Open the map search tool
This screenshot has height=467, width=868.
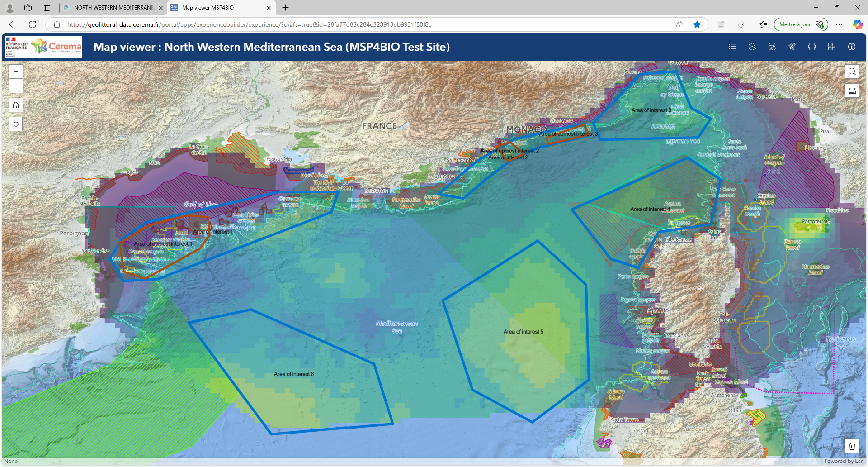coord(852,71)
